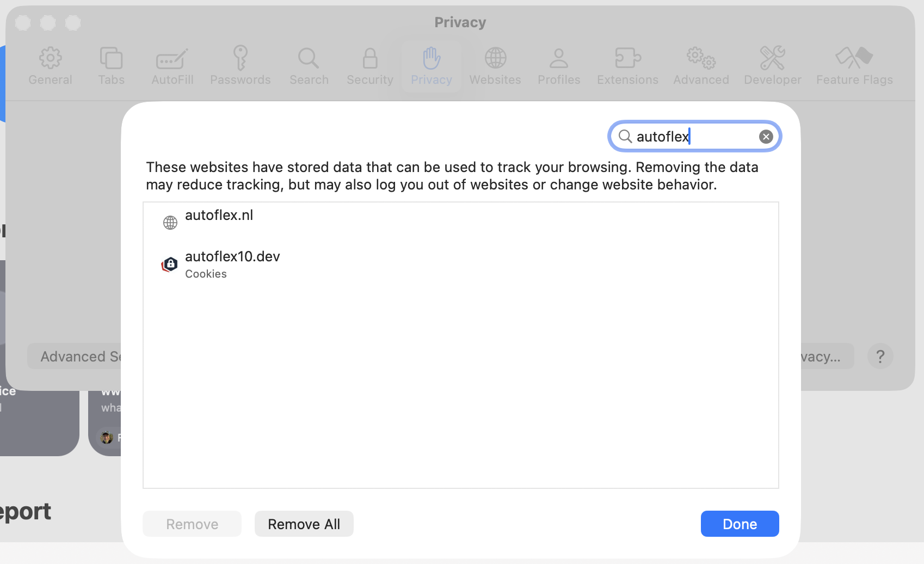The width and height of the screenshot is (924, 564).
Task: Open the General settings gear icon
Action: click(50, 58)
